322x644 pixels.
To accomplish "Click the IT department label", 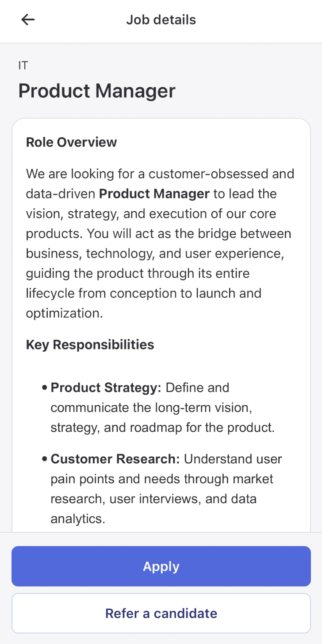I will [x=23, y=66].
